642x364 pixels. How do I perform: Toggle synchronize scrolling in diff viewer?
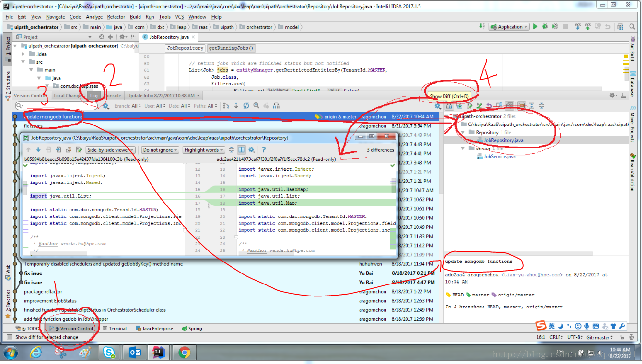coord(241,150)
